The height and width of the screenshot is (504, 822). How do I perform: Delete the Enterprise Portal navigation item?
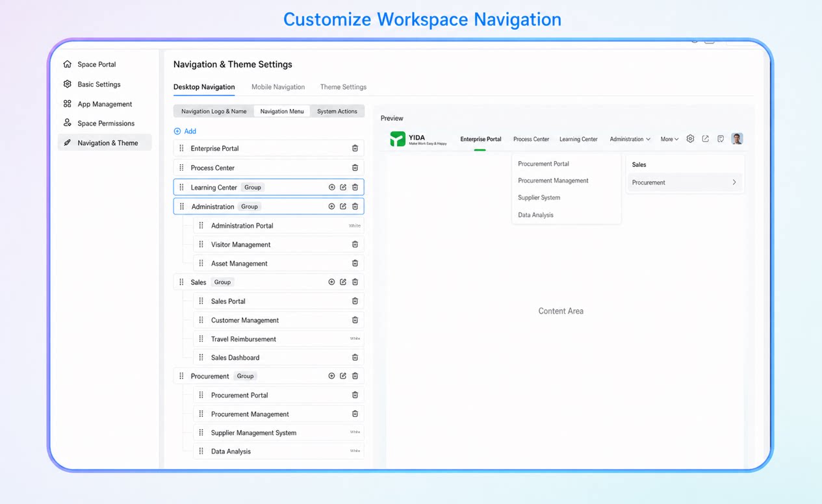coord(355,148)
